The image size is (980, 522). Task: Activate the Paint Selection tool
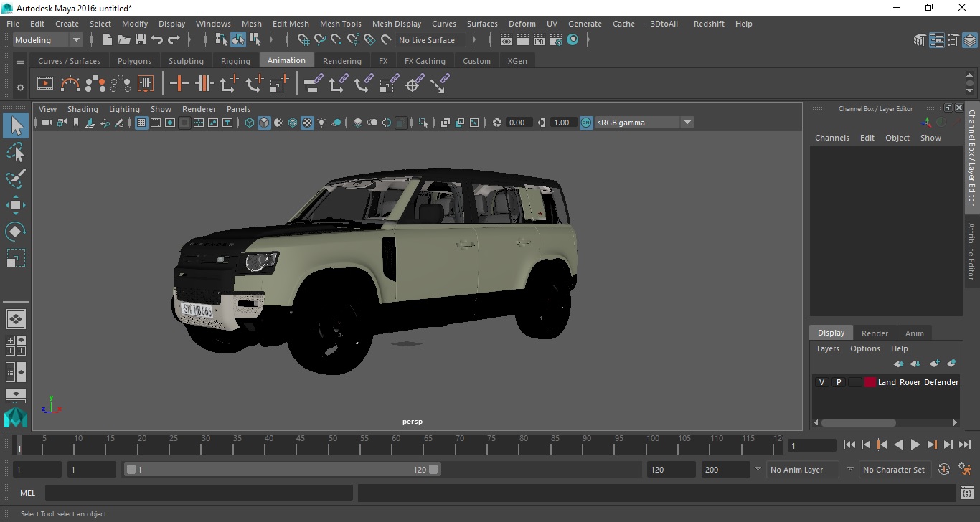(16, 179)
